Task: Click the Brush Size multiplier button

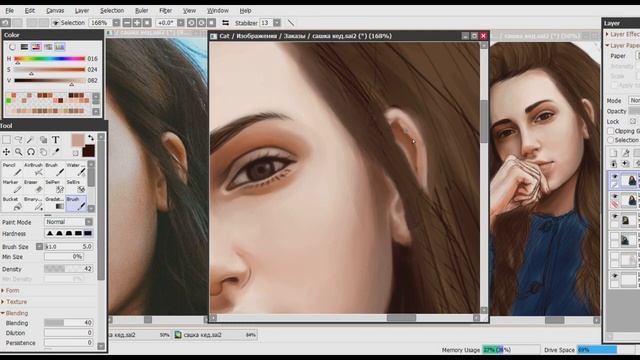Action: point(39,247)
